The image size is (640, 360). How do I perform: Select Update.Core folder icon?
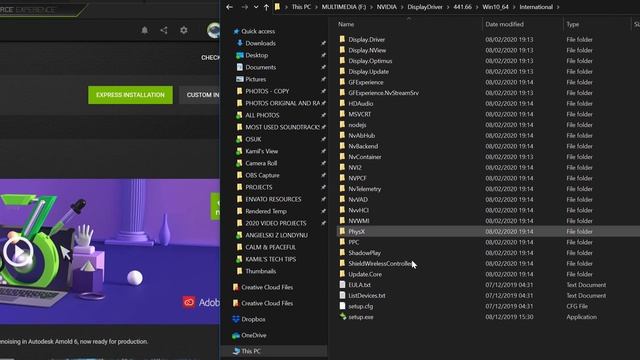pos(342,274)
